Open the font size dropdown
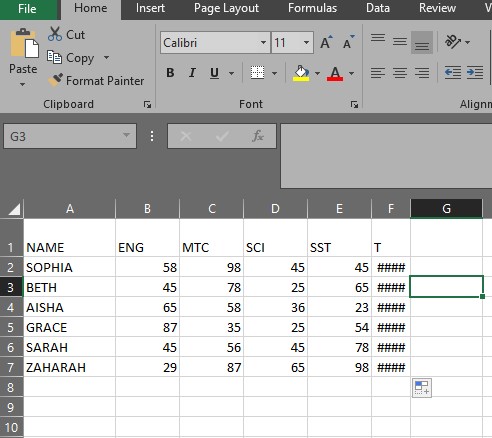 306,43
